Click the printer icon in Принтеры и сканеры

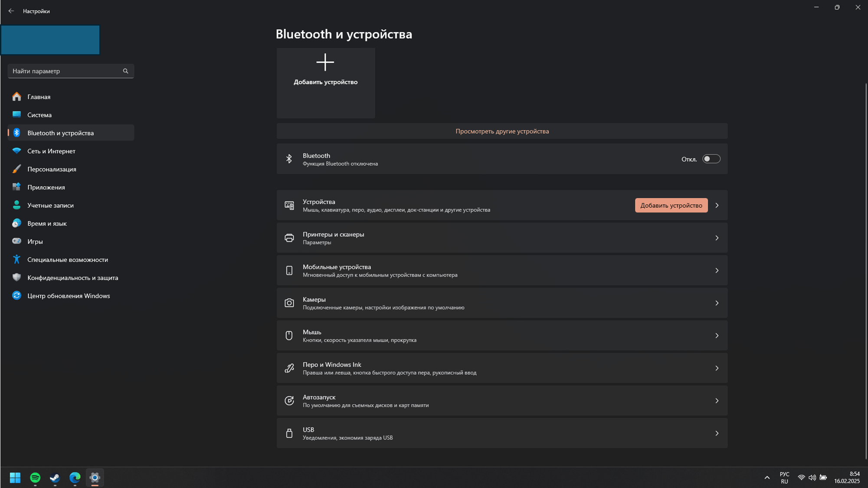(x=289, y=238)
